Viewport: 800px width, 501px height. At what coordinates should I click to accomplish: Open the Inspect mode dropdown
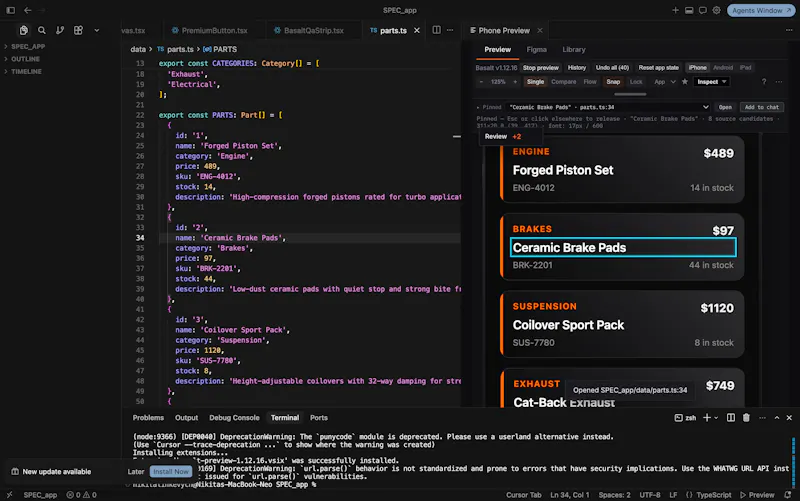tap(711, 82)
